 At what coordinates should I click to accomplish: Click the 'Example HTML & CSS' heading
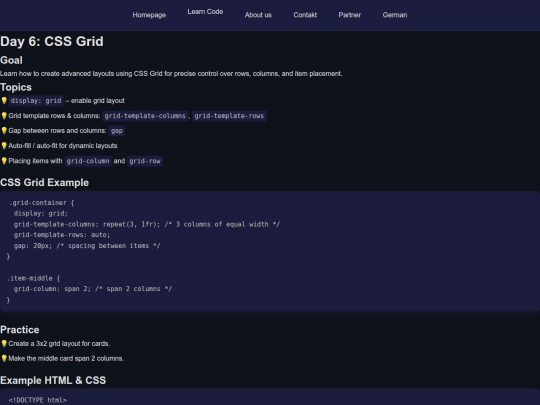click(53, 380)
